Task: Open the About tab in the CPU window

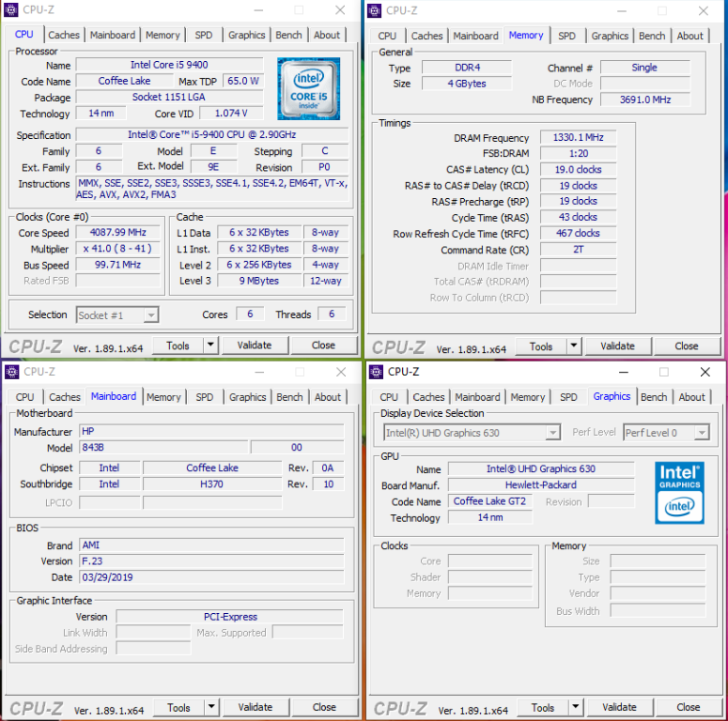Action: point(326,36)
